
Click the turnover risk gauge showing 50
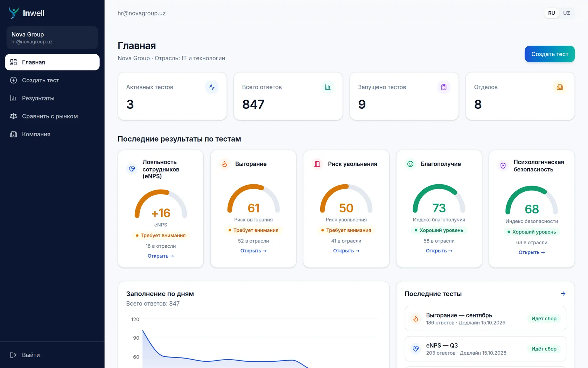tap(346, 199)
